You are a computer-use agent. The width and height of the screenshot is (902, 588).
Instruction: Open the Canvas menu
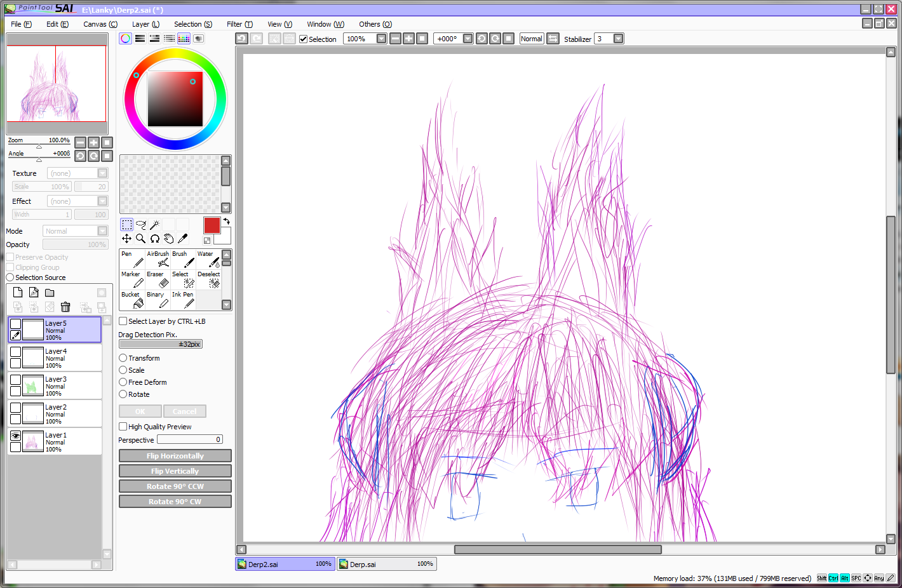pos(100,24)
